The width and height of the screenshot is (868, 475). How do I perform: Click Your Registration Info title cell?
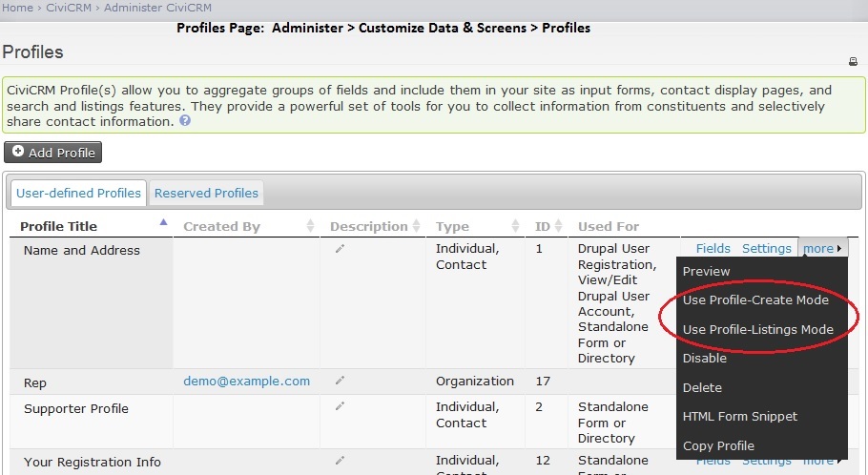click(92, 462)
